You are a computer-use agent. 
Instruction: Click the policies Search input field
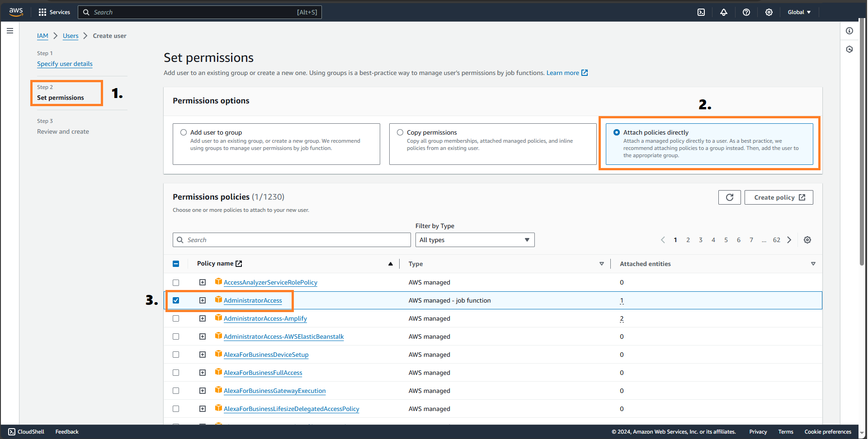(x=292, y=240)
